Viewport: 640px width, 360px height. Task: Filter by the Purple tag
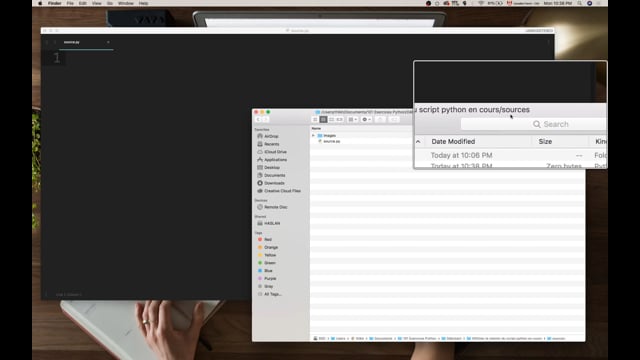267,278
